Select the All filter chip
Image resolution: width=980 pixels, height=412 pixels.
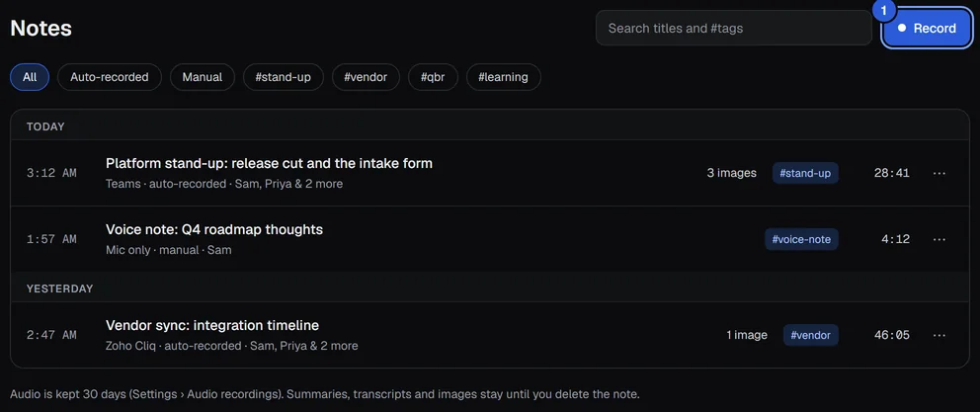pos(30,77)
